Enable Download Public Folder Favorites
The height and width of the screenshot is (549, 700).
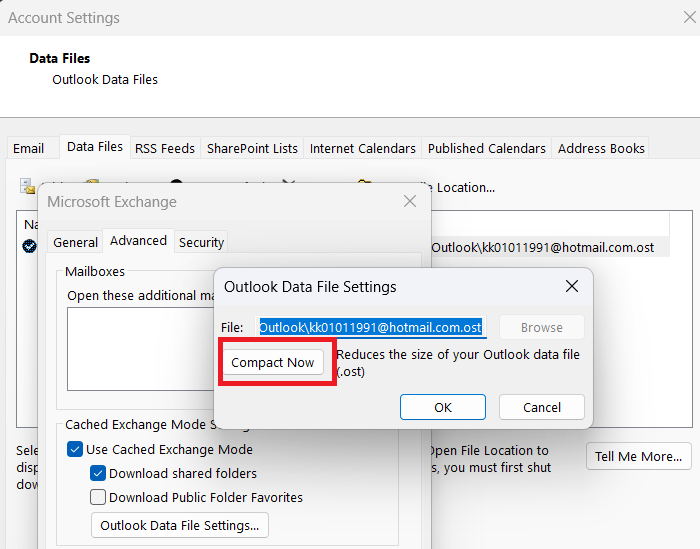98,497
